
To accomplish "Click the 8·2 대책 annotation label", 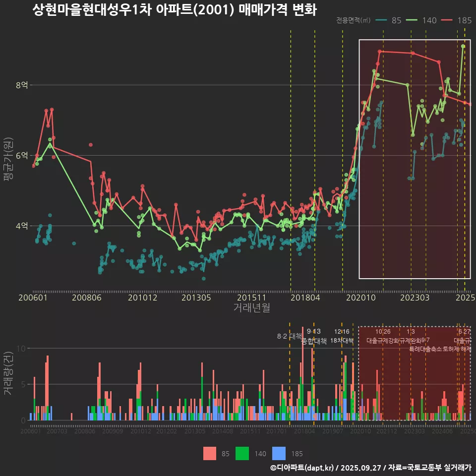I will point(289,336).
